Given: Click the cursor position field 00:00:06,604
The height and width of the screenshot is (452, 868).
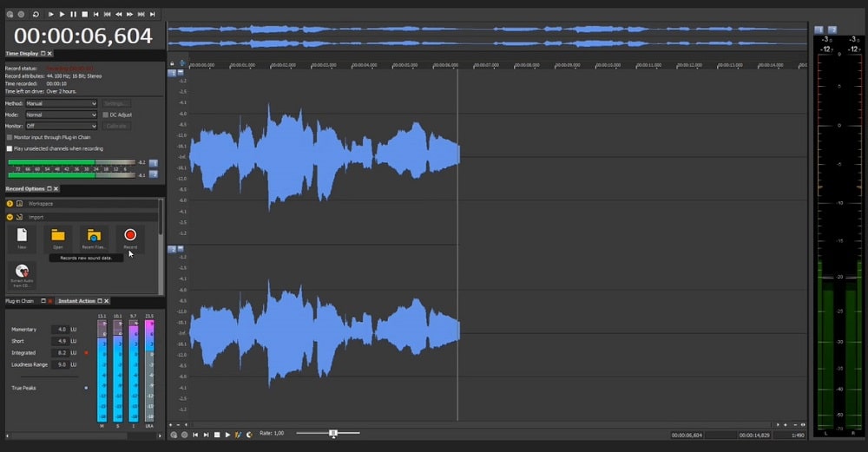Looking at the screenshot, I should point(687,436).
